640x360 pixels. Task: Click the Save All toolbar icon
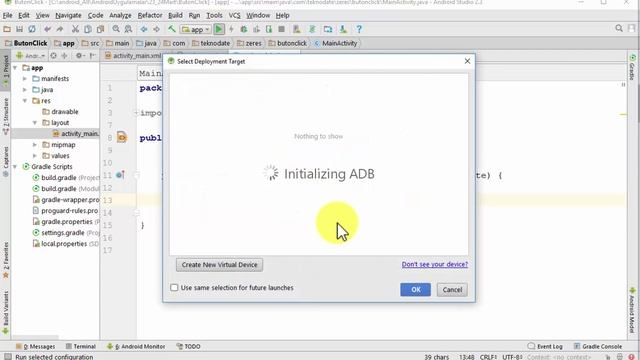[19, 29]
